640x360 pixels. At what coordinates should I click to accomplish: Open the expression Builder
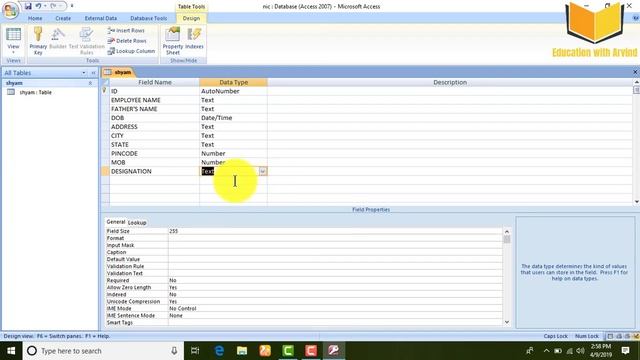[x=58, y=39]
